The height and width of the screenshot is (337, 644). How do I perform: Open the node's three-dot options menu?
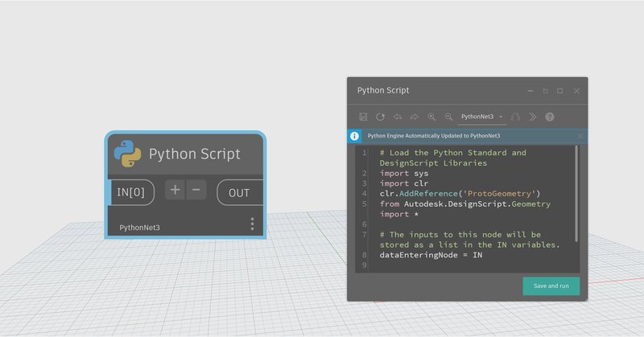(252, 224)
